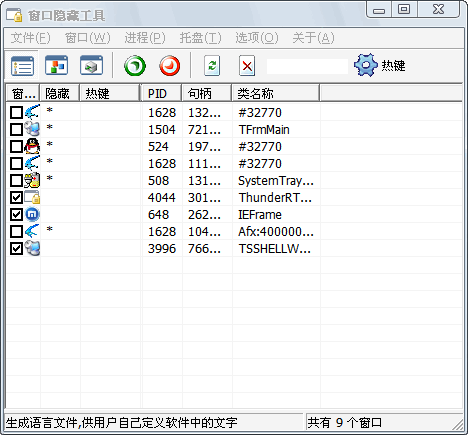Click the blank input field in toolbar
468x435 pixels.
[307, 66]
